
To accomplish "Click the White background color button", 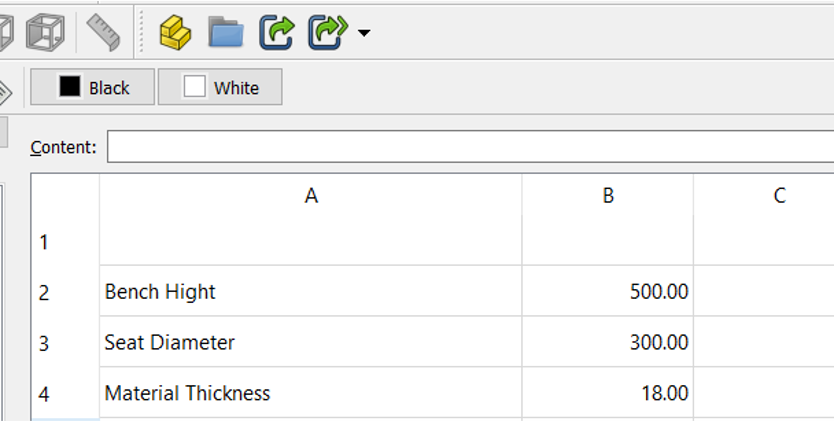I will [x=220, y=87].
